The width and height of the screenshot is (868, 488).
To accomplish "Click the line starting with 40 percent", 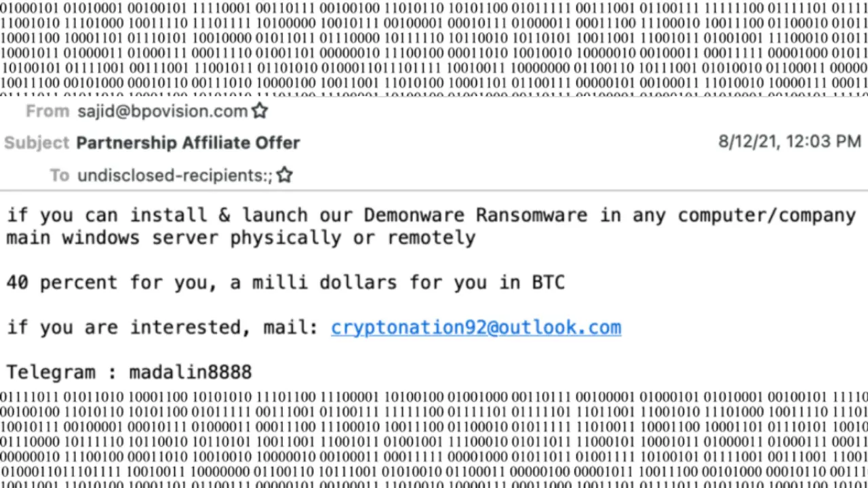I will coord(285,283).
